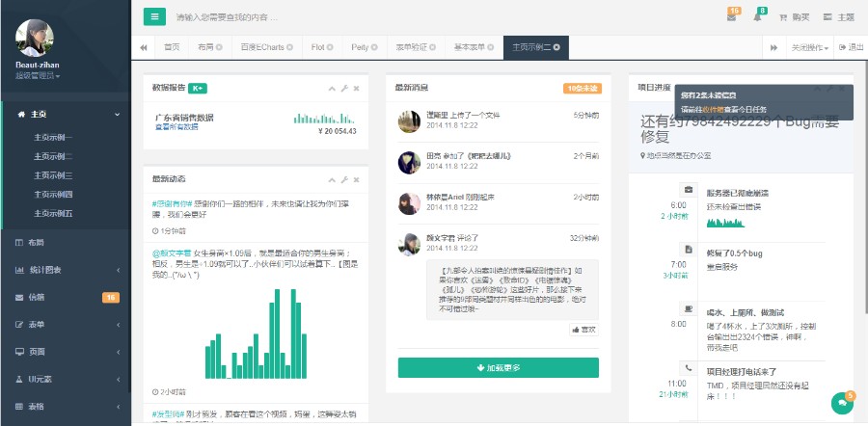Switch to the 基本表单 tab

474,47
